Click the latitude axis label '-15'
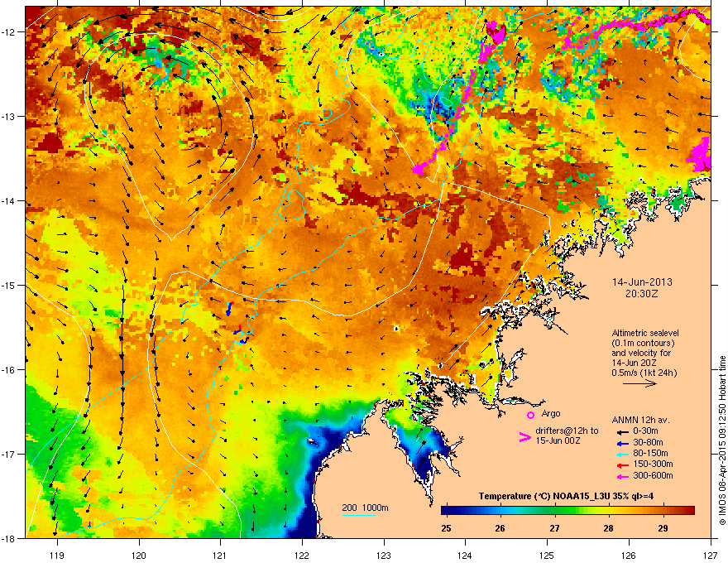728x563 pixels. click(8, 285)
